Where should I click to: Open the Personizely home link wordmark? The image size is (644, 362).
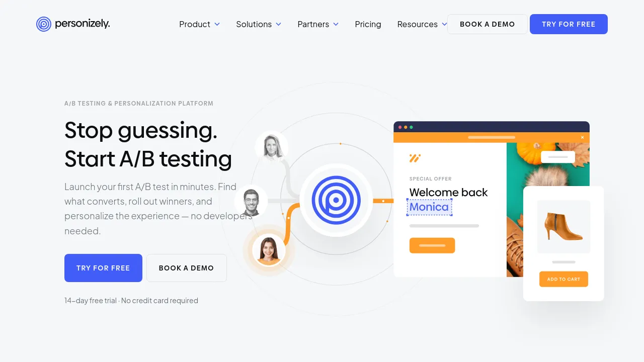[82, 24]
